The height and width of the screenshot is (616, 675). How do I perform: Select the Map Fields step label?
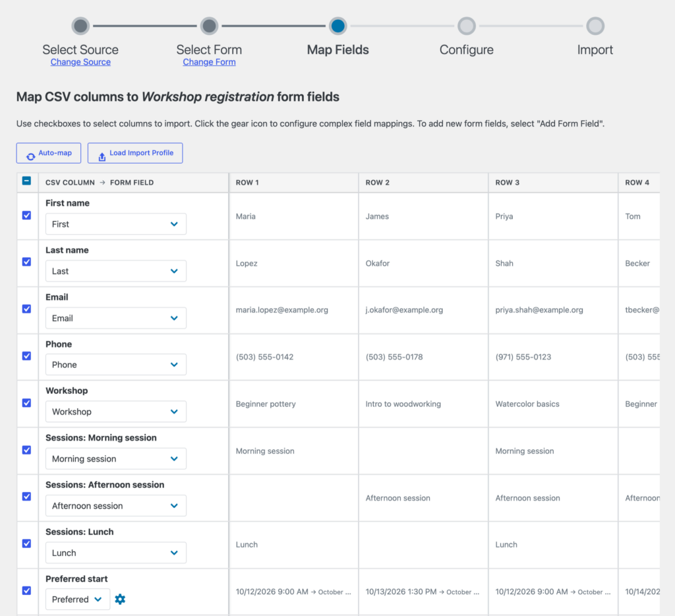(x=338, y=49)
